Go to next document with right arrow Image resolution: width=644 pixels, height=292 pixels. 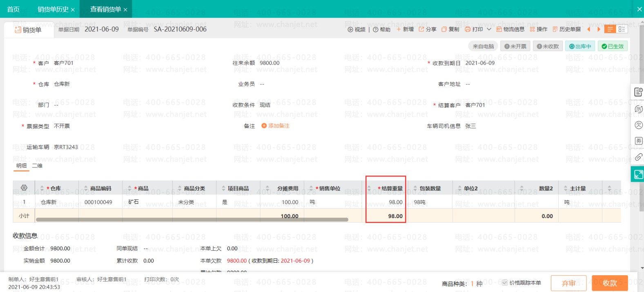click(599, 29)
